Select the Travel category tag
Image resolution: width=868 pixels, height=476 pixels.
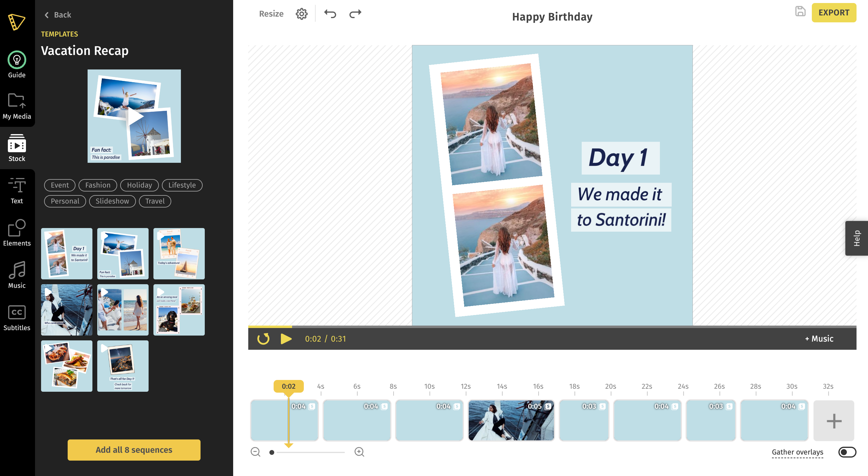pyautogui.click(x=155, y=201)
